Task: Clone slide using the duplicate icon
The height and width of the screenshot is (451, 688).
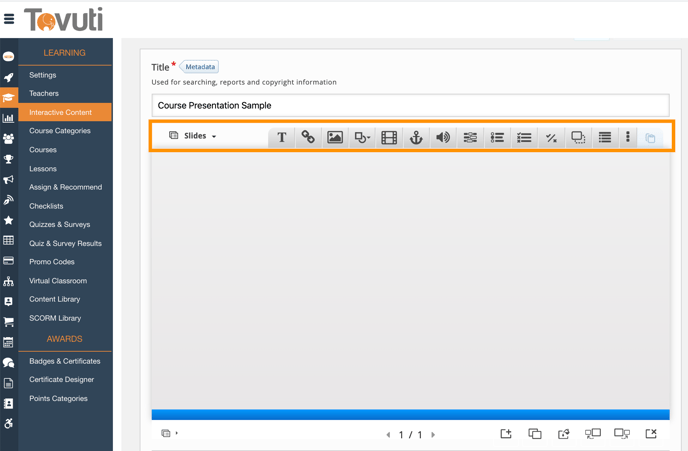Action: pos(535,434)
